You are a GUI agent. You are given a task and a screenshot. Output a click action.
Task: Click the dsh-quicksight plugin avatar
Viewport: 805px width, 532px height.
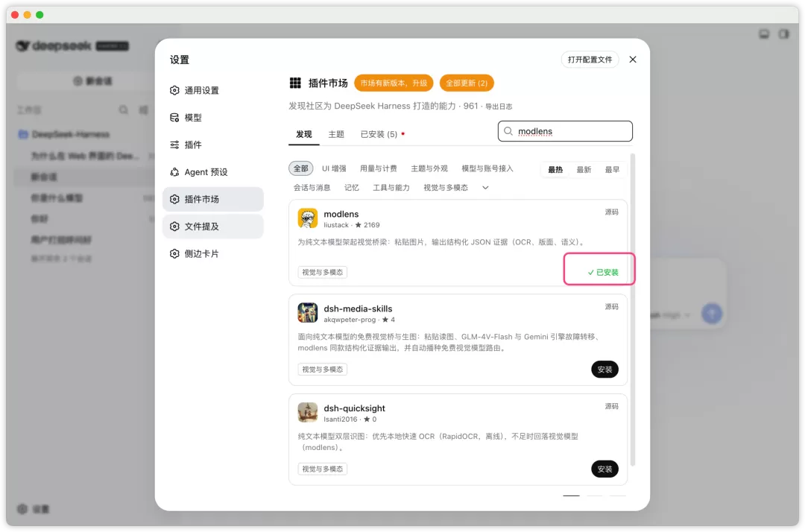(308, 413)
